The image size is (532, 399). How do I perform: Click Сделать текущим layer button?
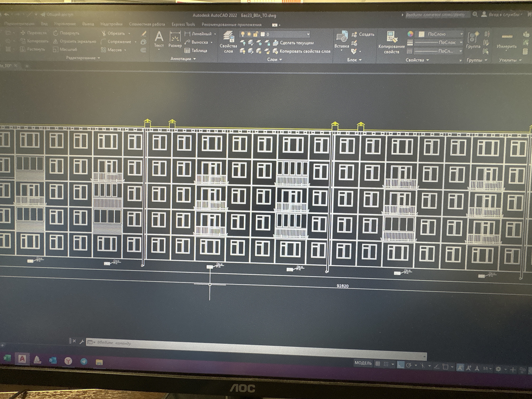pos(293,43)
